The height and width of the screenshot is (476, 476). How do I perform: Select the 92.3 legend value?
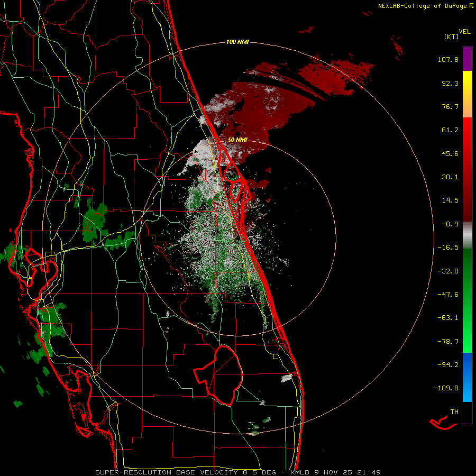pyautogui.click(x=450, y=83)
